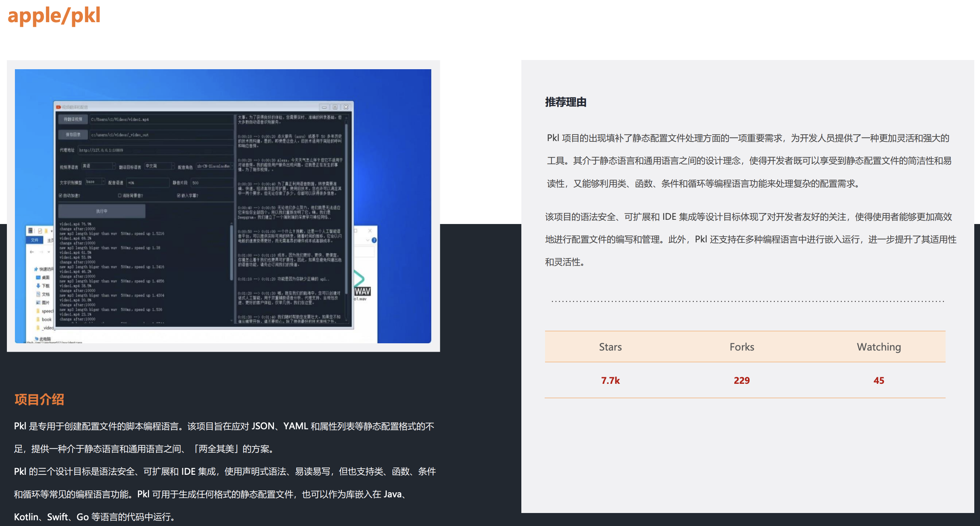This screenshot has height=526, width=980.
Task: Open the 配音角色 dropdown showing zh-CN-Xiaoxiao
Action: coord(215,166)
